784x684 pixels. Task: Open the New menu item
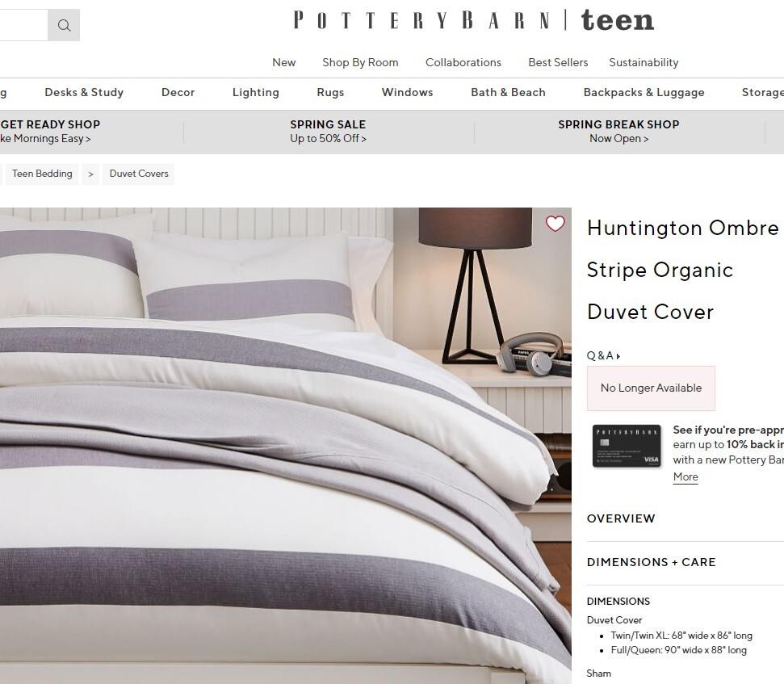tap(284, 62)
